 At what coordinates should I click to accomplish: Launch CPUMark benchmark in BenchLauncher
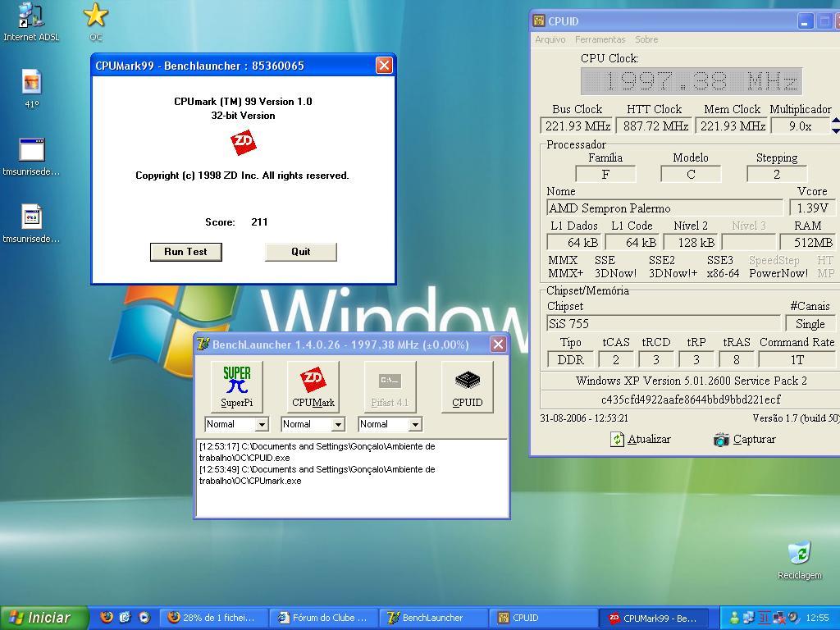point(313,386)
